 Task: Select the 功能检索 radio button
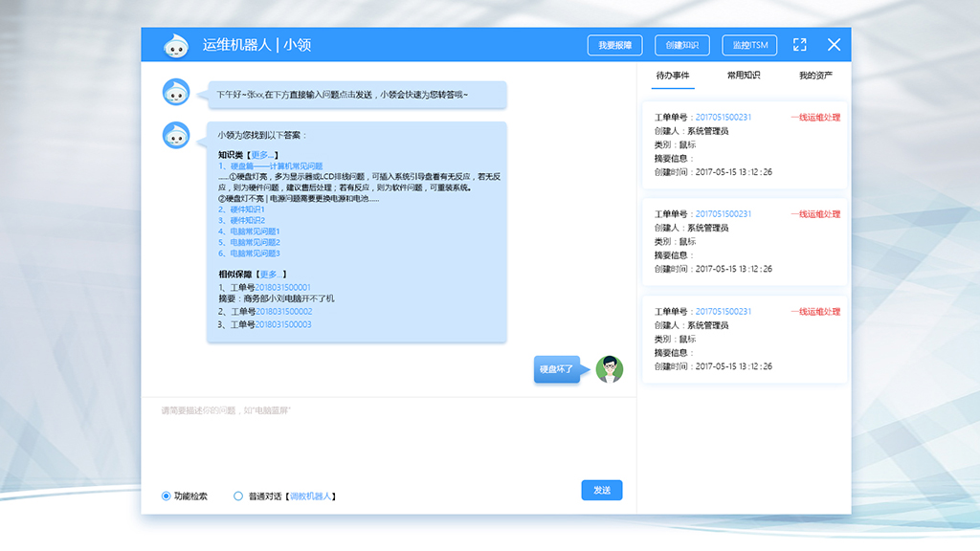point(166,496)
